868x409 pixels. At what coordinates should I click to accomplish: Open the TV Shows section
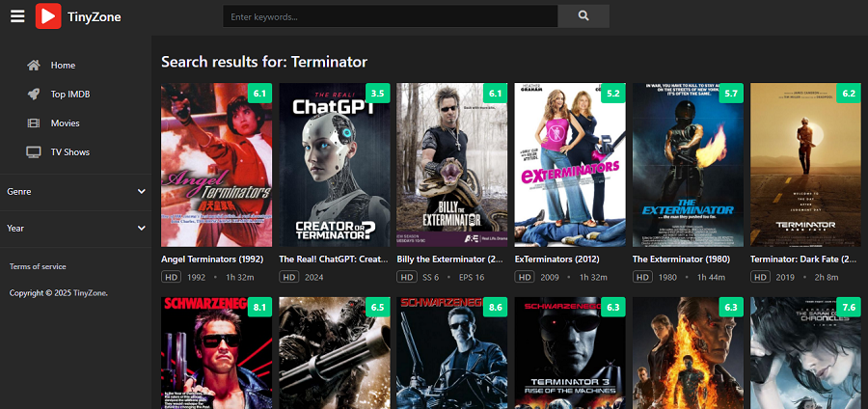click(70, 152)
